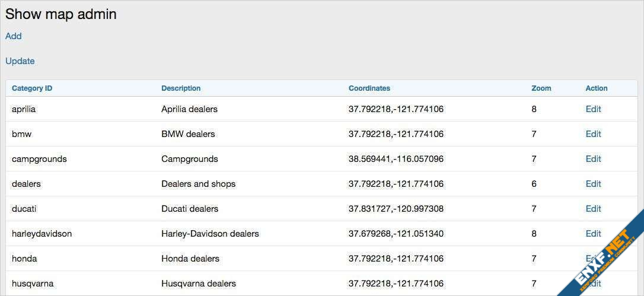Edit the aprilia category row

point(593,109)
